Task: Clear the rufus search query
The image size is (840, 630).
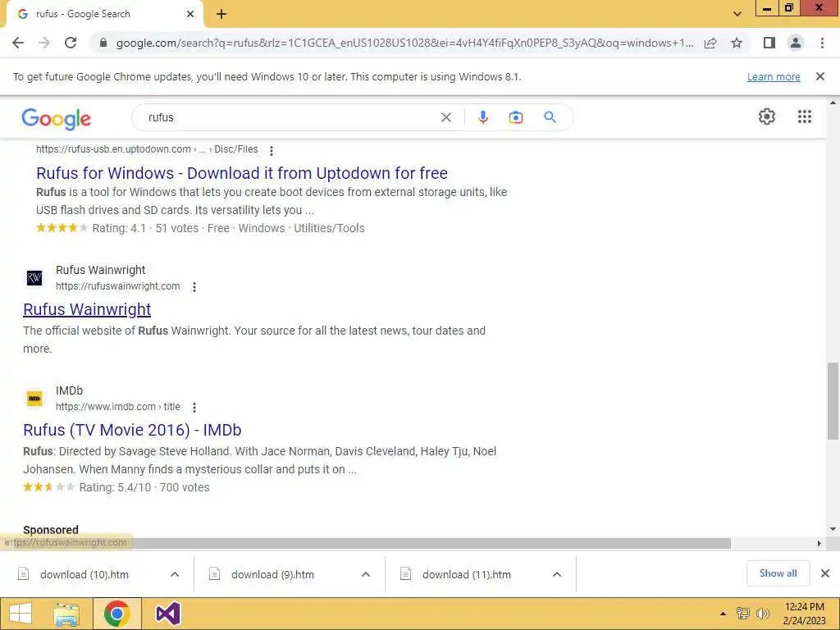Action: 445,117
